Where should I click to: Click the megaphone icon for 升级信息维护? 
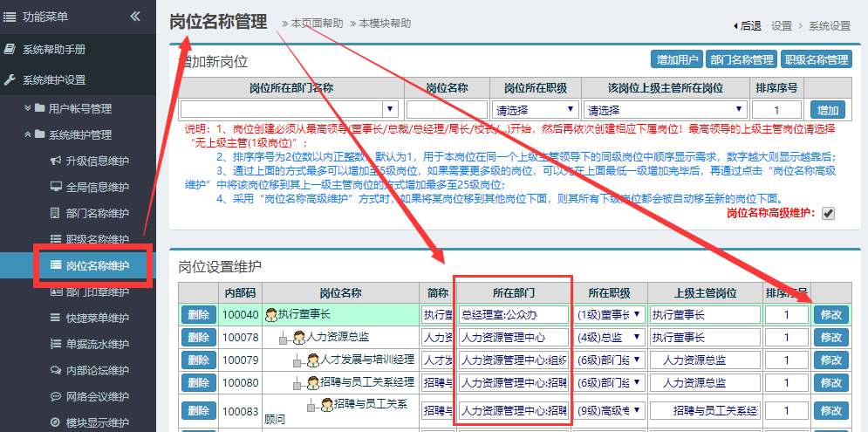[x=56, y=161]
